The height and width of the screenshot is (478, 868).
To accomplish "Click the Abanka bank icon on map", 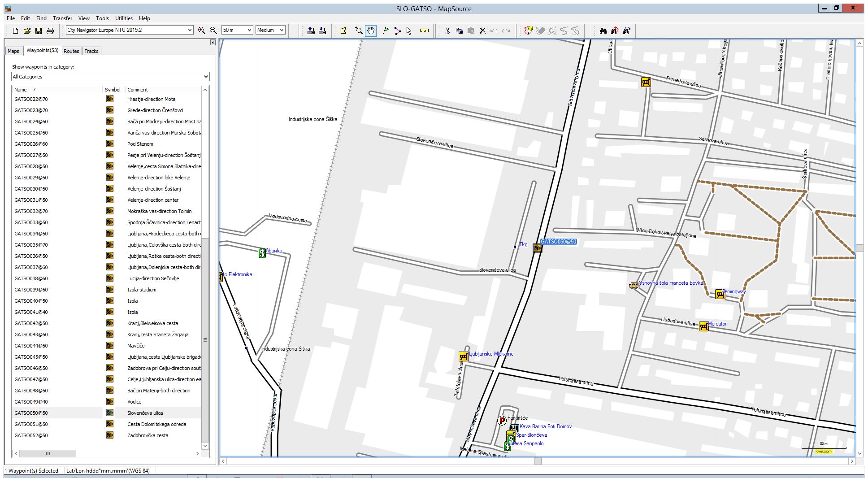I will tap(262, 253).
